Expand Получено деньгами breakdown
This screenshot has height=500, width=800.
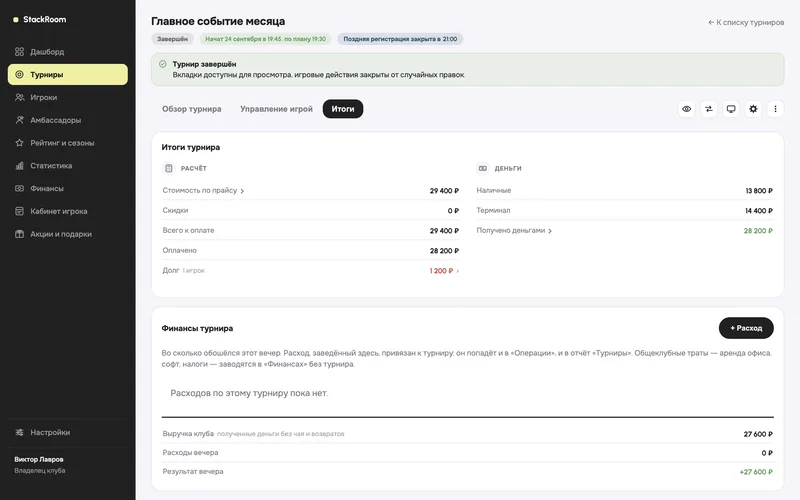click(x=514, y=231)
